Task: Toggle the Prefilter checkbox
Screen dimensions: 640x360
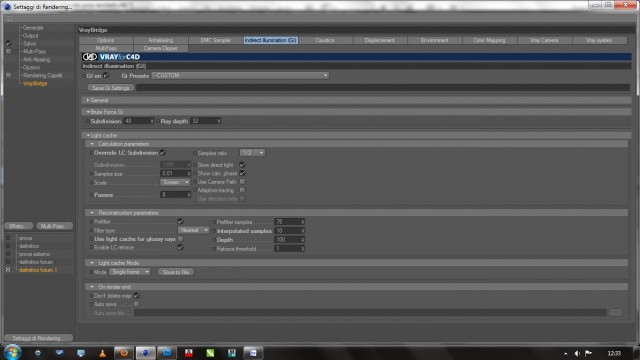Action: point(180,221)
